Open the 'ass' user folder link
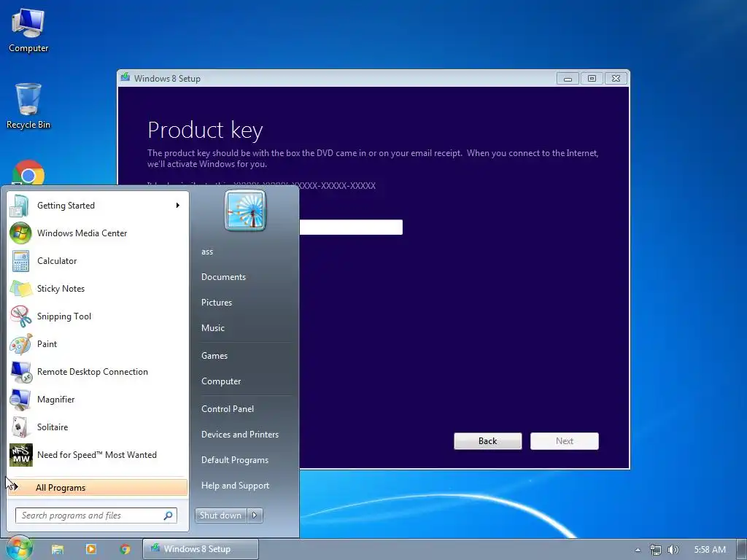 click(207, 252)
